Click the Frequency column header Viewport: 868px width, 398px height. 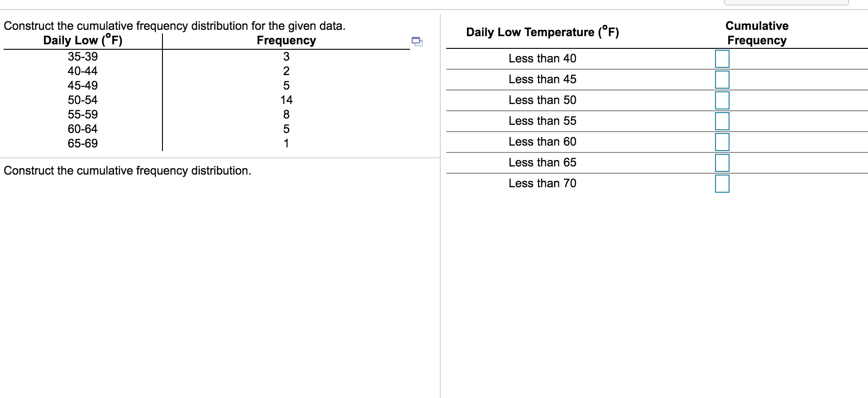click(286, 40)
